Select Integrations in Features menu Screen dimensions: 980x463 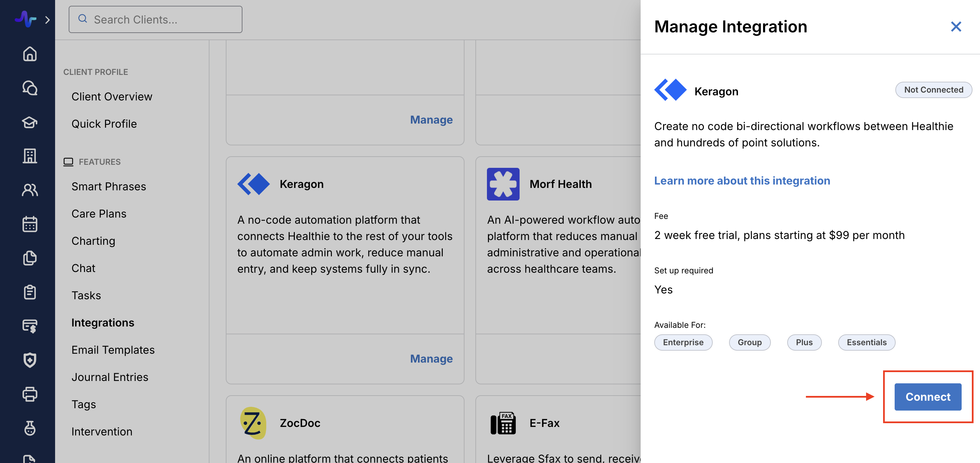click(x=103, y=322)
